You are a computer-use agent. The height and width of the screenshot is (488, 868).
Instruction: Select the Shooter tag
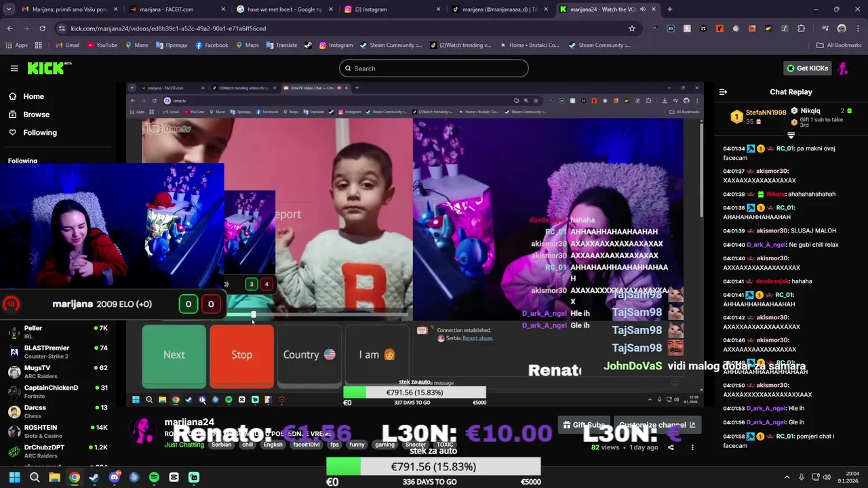415,445
